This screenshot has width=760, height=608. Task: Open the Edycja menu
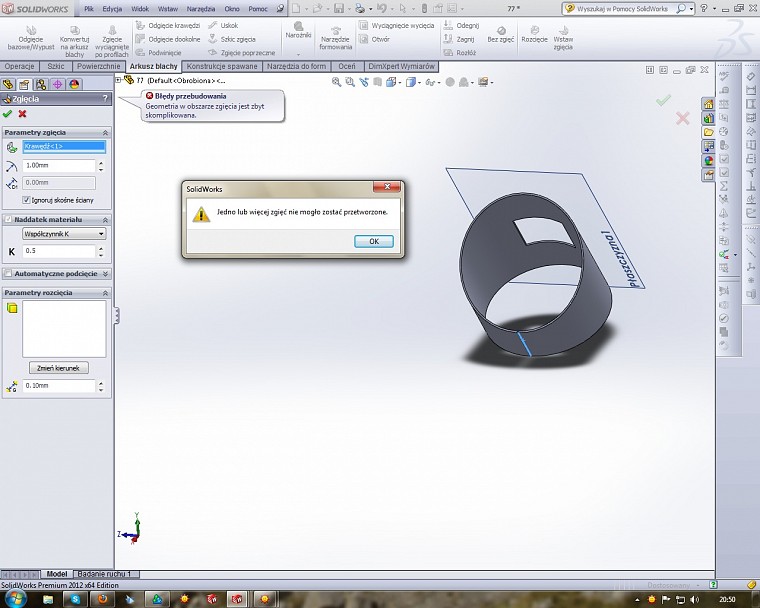click(112, 9)
